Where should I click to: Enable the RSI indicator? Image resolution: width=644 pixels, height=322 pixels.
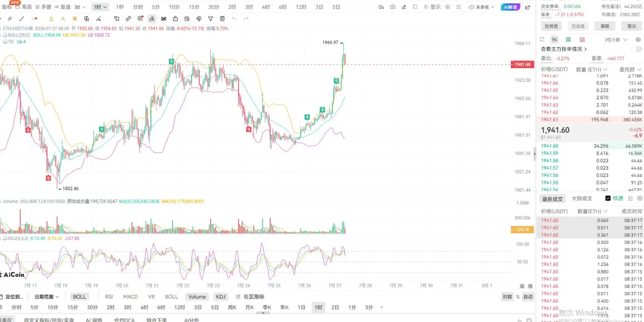coord(109,297)
